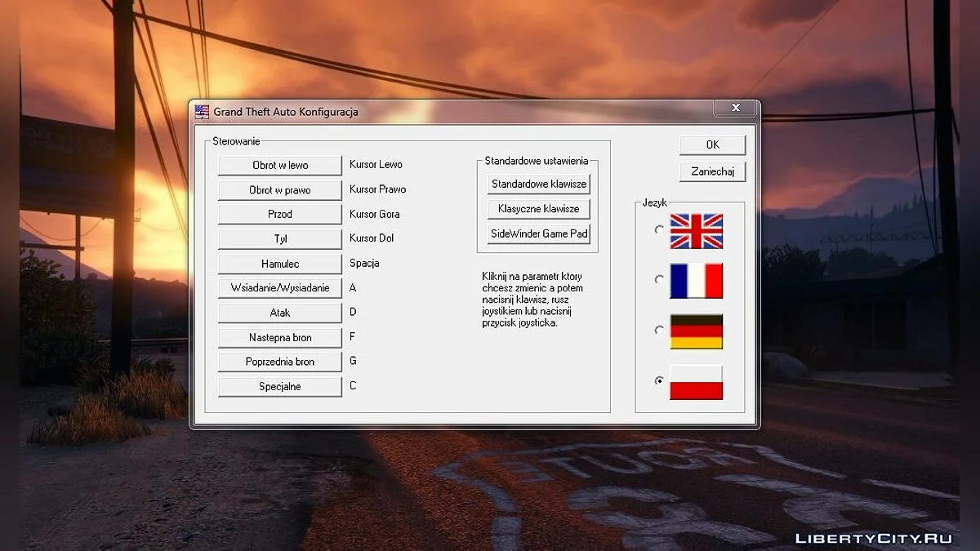Screen dimensions: 980x551
Task: Select the German language radio button
Action: (x=659, y=331)
